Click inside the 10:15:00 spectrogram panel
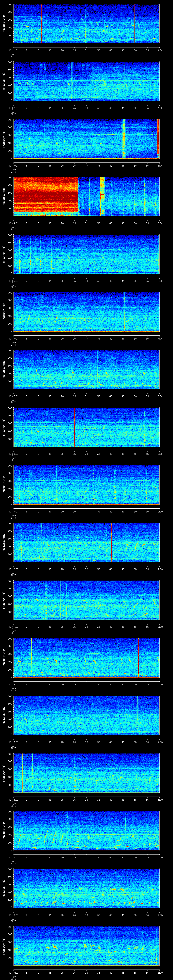Viewport: 173px width, 980px height. 86,831
